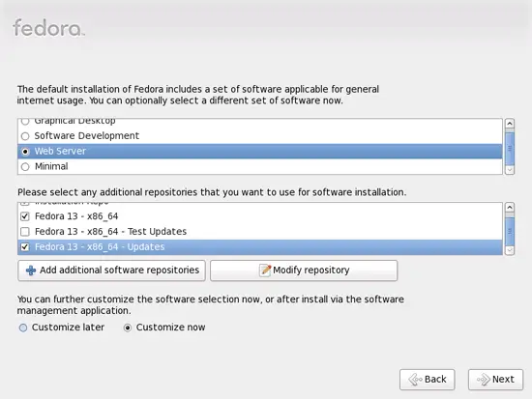Click the repositories list scrollbar thumb
Image resolution: width=532 pixels, height=399 pixels.
coord(510,232)
